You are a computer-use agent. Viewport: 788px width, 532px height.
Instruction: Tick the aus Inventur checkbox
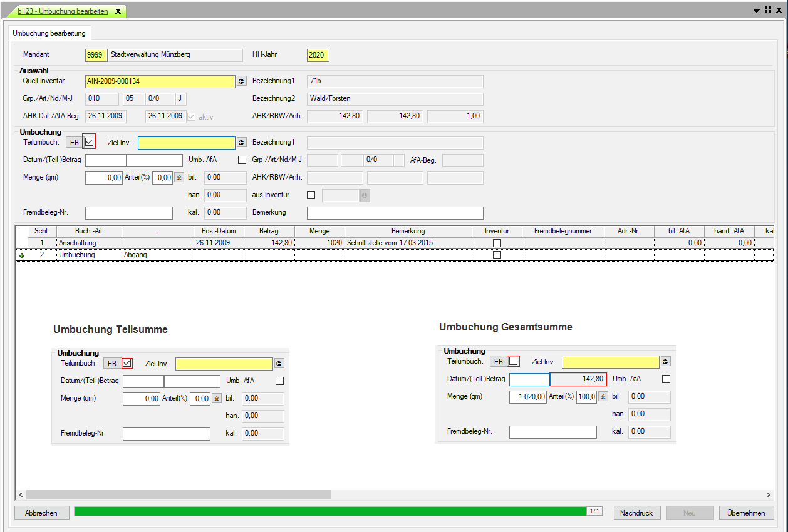(311, 195)
